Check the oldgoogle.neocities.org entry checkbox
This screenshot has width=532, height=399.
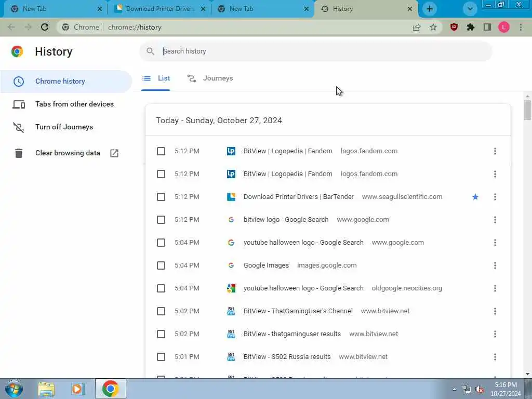161,288
